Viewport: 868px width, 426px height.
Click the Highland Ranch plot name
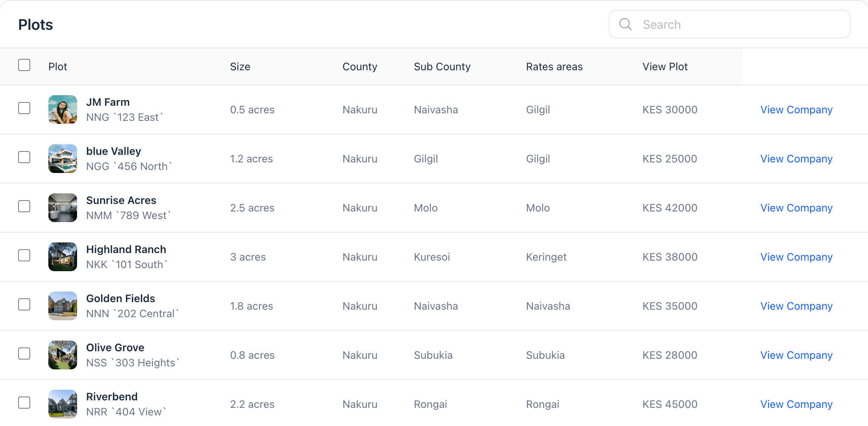[x=126, y=249]
